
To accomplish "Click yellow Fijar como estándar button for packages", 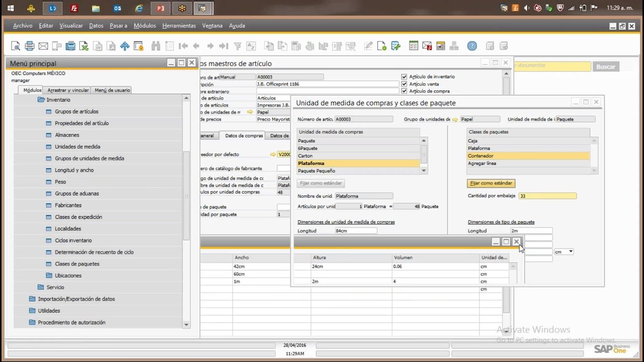I will point(491,184).
